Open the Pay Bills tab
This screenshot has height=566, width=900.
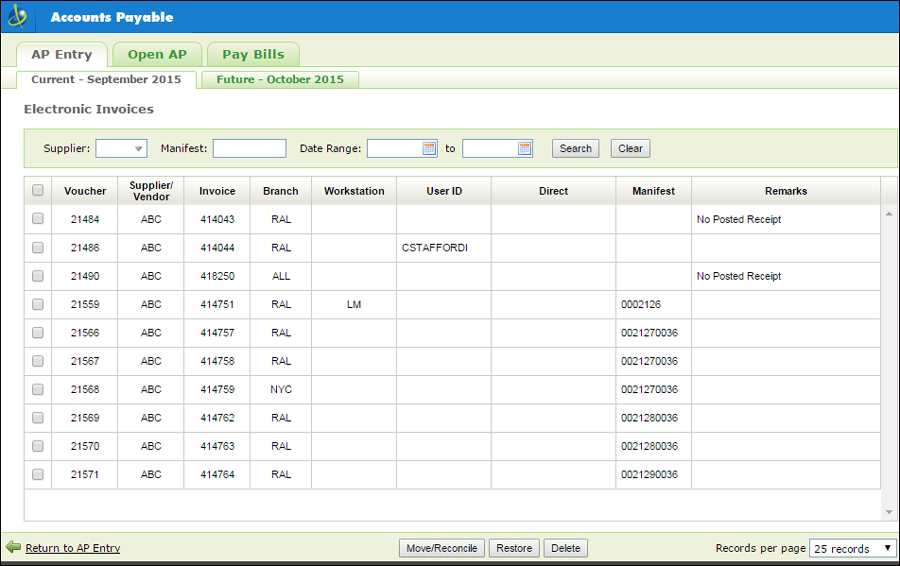(x=253, y=54)
